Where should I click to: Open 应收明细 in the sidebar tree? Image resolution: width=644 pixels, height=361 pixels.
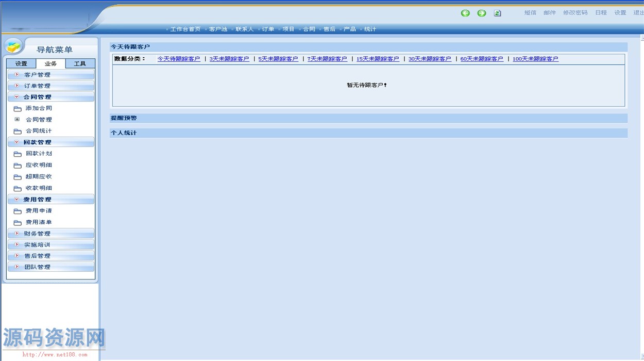click(39, 166)
